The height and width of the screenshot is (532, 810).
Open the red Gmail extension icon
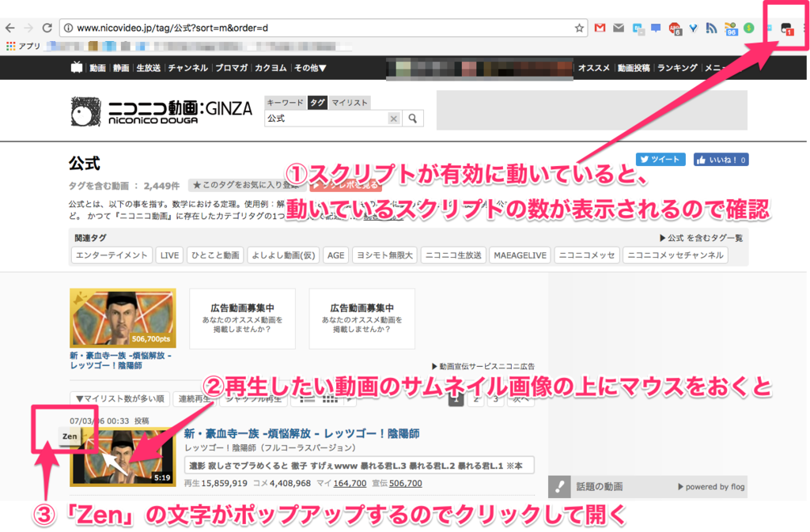pyautogui.click(x=600, y=28)
